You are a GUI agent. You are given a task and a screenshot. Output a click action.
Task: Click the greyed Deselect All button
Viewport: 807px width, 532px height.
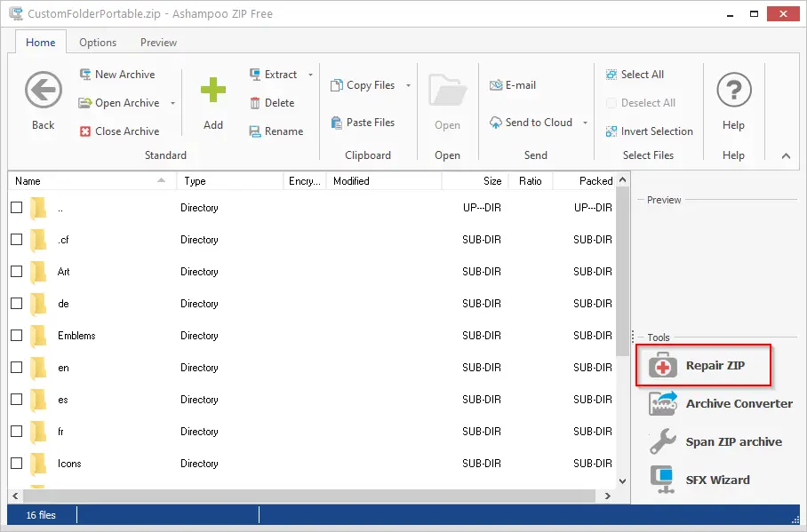[641, 103]
